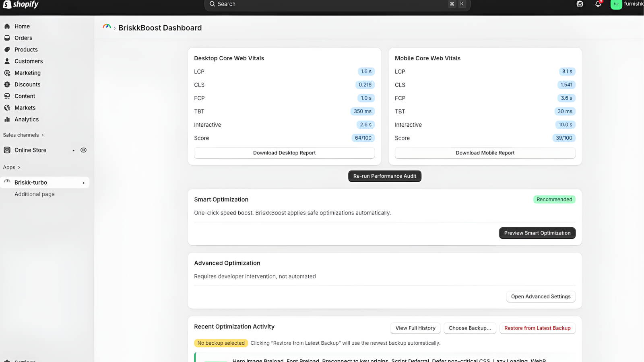
Task: Select the Products icon in the sidebar
Action: pyautogui.click(x=7, y=49)
